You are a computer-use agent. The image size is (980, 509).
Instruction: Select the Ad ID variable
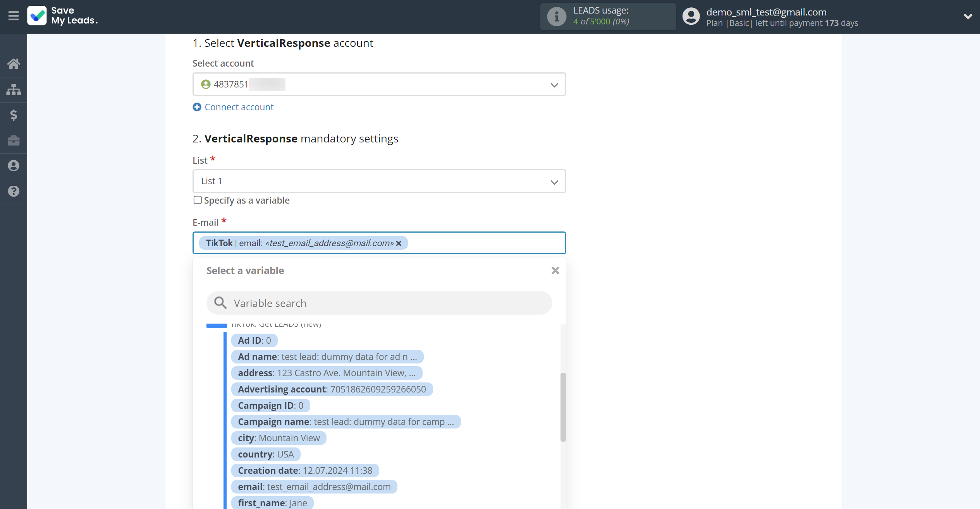pyautogui.click(x=254, y=341)
